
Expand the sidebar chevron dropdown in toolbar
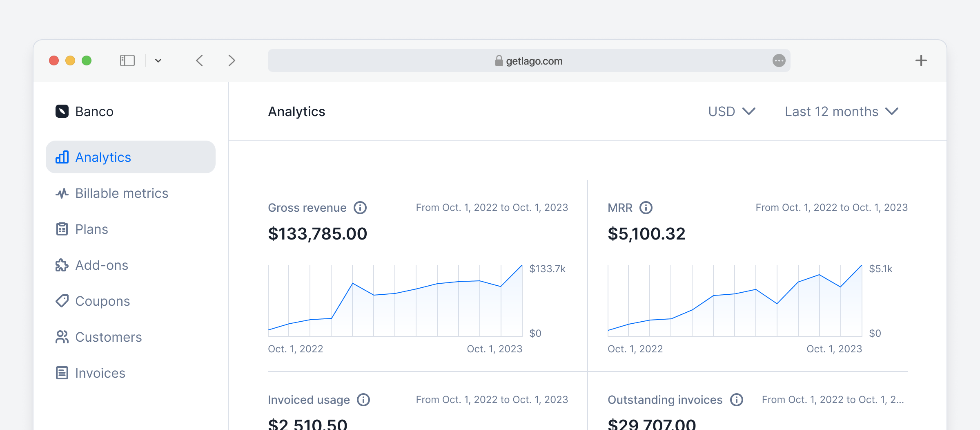tap(158, 61)
